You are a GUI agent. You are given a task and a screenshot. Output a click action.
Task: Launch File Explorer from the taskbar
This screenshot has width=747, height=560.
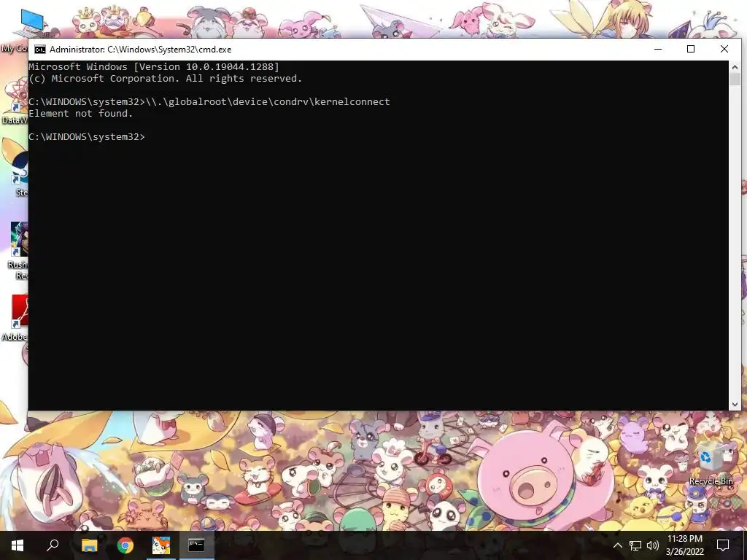tap(89, 545)
